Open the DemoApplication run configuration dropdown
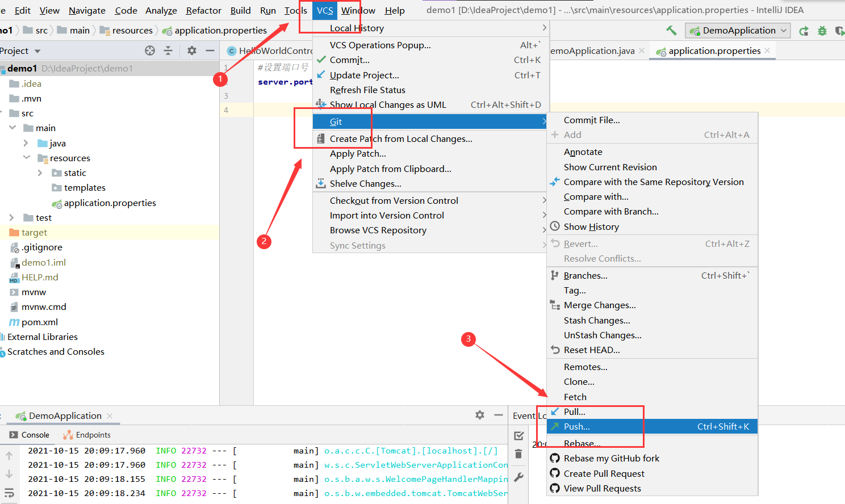Image resolution: width=845 pixels, height=504 pixels. (738, 31)
